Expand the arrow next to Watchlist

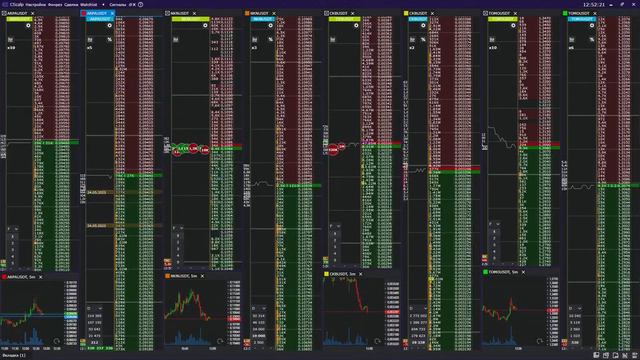pos(103,4)
